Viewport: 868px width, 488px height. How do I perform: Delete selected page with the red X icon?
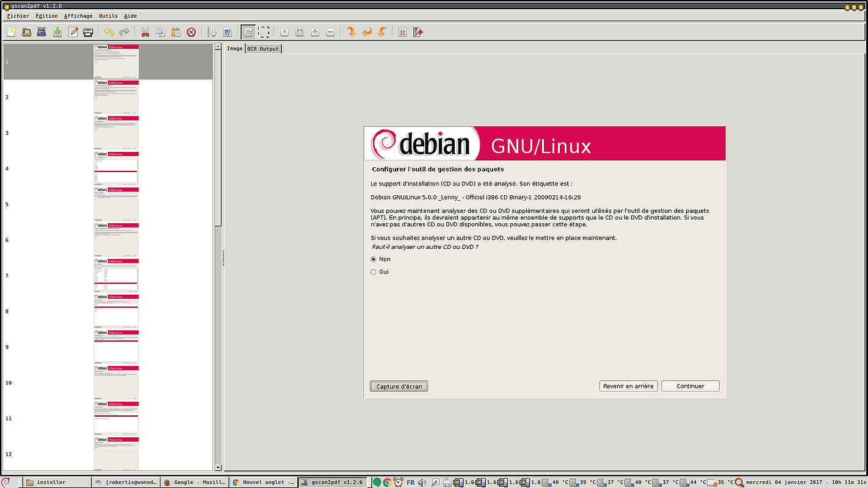(x=191, y=32)
